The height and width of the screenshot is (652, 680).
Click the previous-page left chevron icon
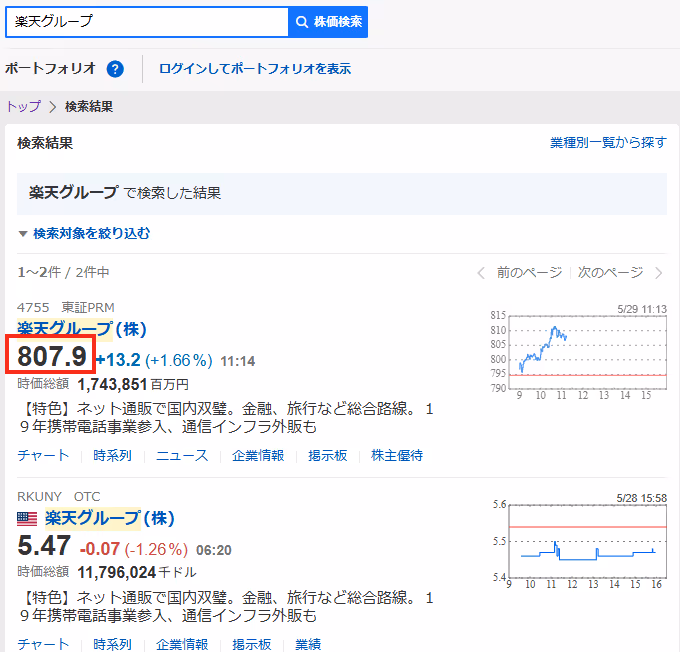(x=481, y=273)
